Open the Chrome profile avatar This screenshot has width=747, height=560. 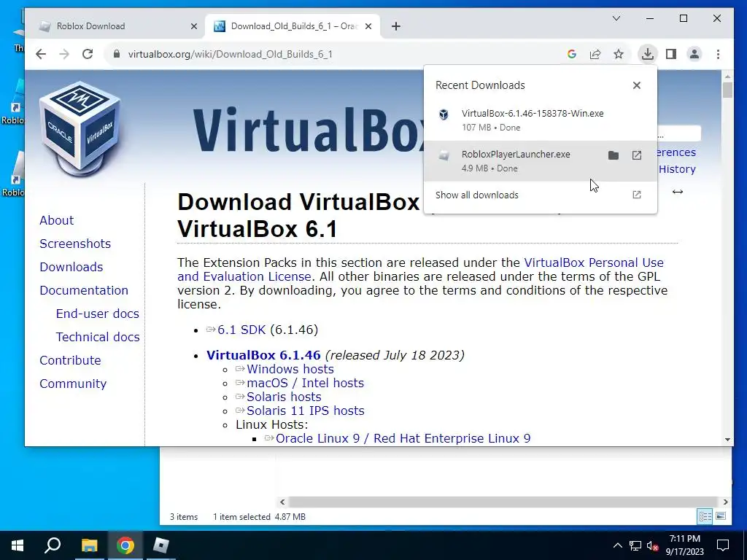pyautogui.click(x=694, y=54)
